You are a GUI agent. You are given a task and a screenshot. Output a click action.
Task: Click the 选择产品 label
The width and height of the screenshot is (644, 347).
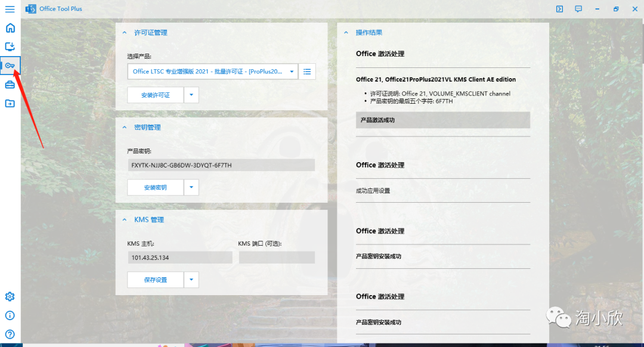(x=139, y=56)
